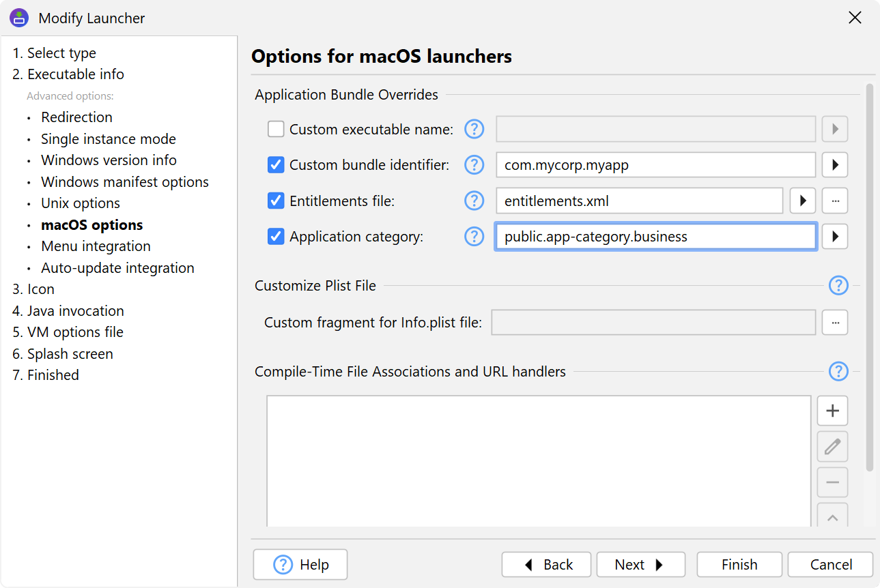
Task: Disable the Application category checkbox
Action: click(276, 237)
